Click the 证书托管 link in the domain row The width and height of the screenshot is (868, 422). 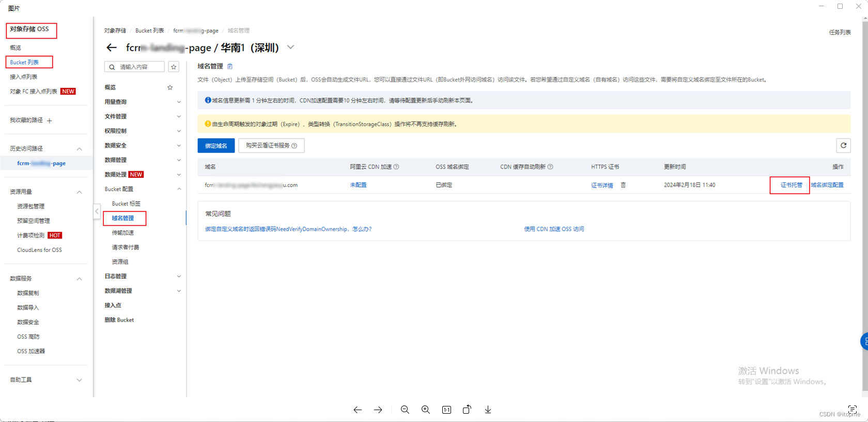tap(792, 185)
